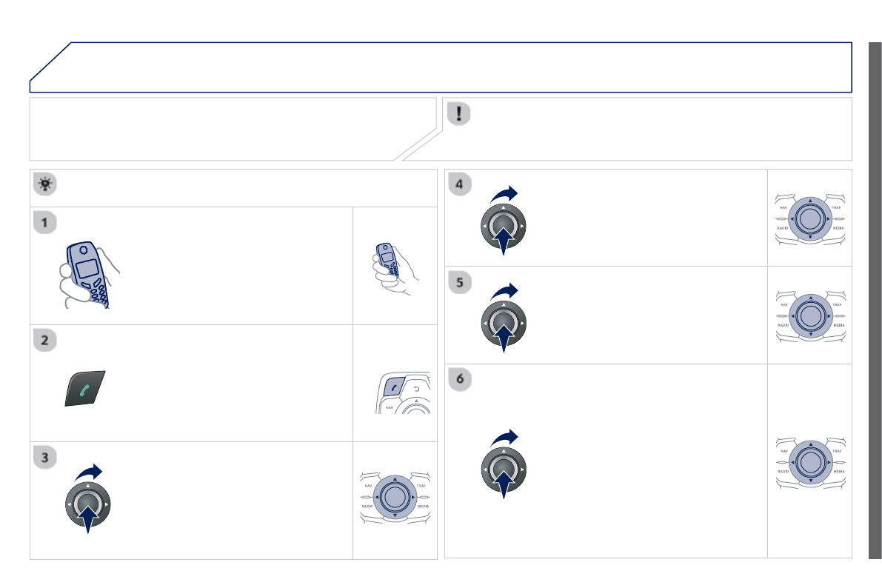This screenshot has width=882, height=588.
Task: Select the rotary dial in step 6
Action: (x=503, y=470)
